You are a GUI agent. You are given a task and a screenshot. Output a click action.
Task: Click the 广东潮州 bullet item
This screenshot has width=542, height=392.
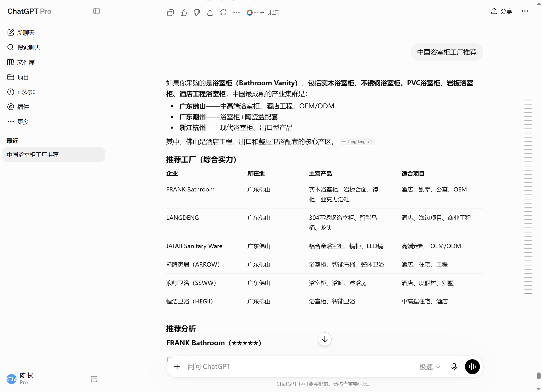click(229, 117)
